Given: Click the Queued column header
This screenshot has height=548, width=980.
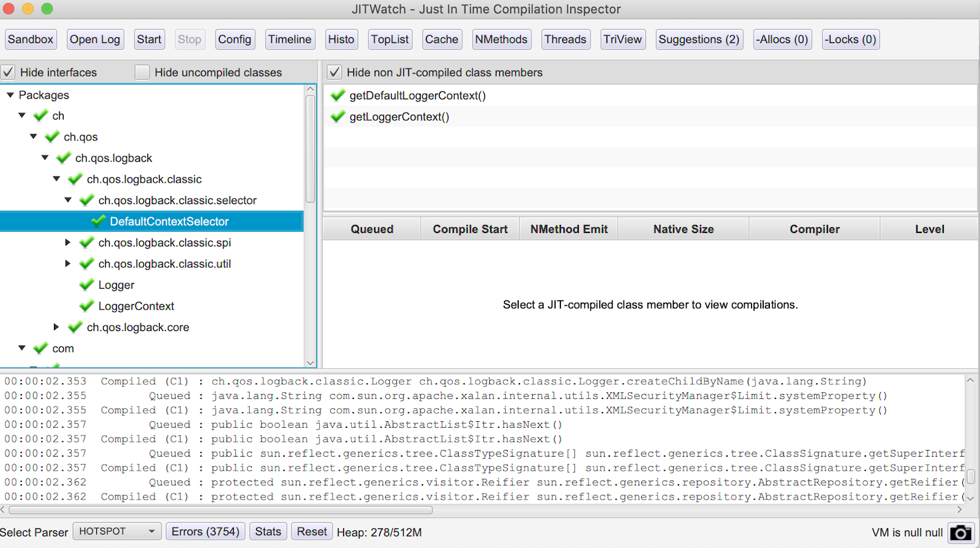Looking at the screenshot, I should [372, 229].
